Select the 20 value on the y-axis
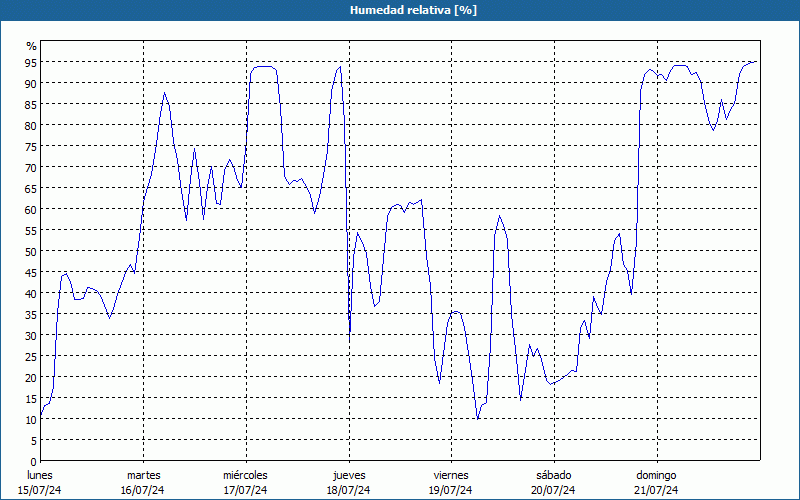This screenshot has height=500, width=800. pos(31,378)
